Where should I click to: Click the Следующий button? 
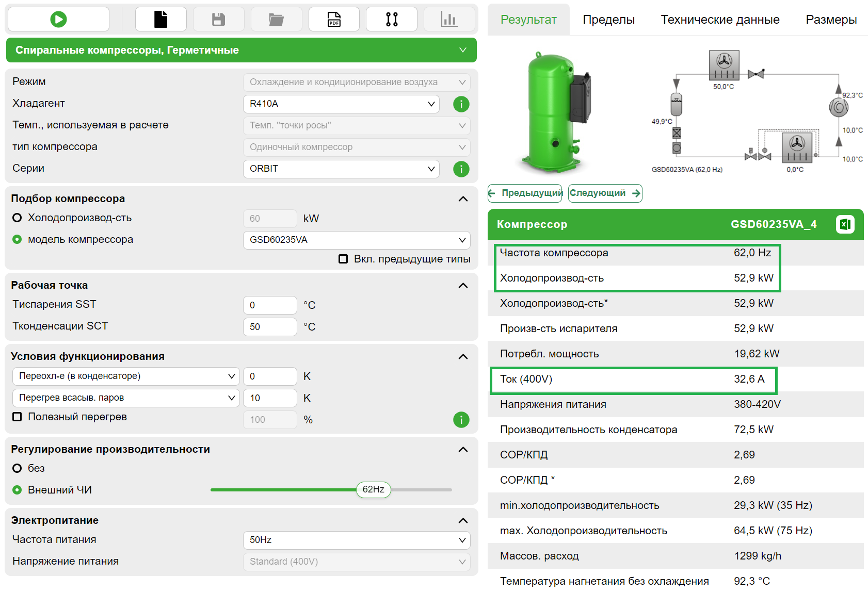(605, 193)
